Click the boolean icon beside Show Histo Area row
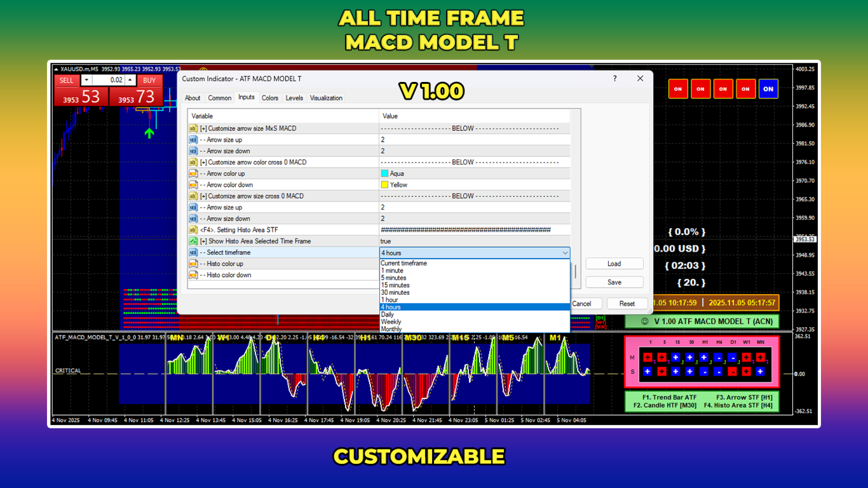The width and height of the screenshot is (868, 488). 193,241
